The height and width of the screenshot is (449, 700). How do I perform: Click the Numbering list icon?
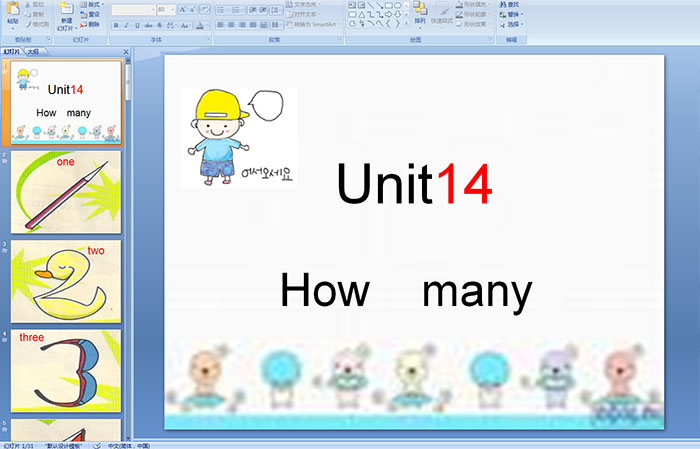click(237, 9)
